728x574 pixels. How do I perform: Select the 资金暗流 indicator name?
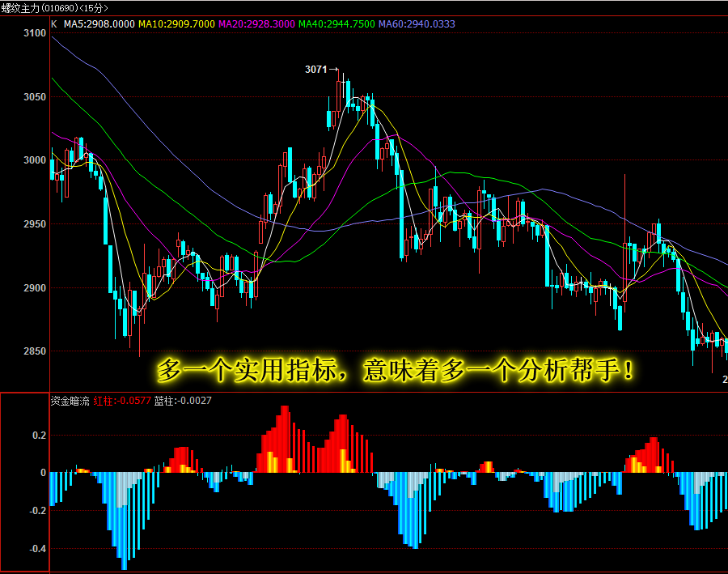[70, 401]
